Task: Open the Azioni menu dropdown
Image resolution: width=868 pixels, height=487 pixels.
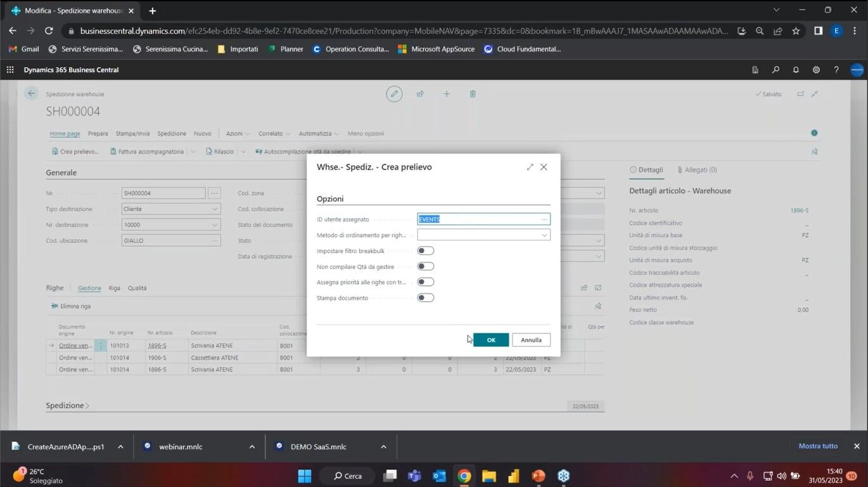Action: pos(238,134)
